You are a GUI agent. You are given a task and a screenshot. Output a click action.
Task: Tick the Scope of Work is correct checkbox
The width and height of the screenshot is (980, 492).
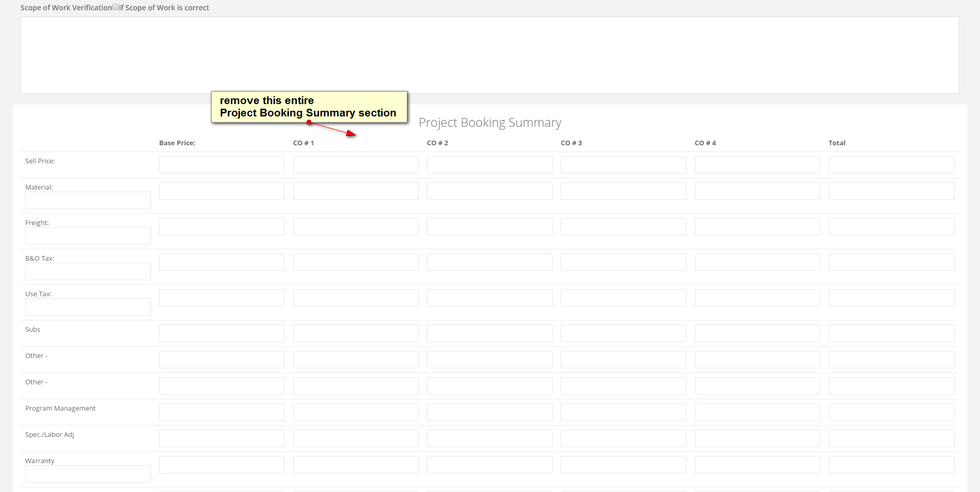(115, 7)
